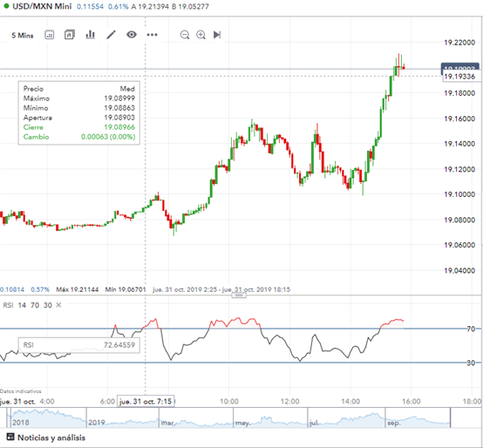Click the Precio Med tooltip header

pyautogui.click(x=79, y=89)
